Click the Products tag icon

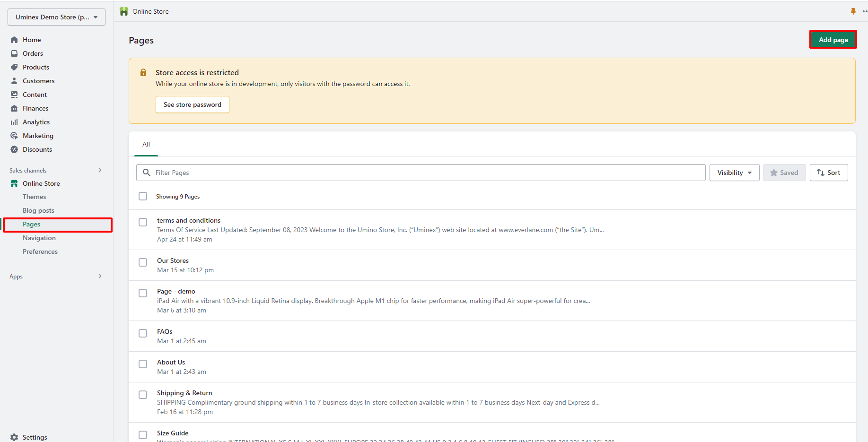[x=14, y=67]
